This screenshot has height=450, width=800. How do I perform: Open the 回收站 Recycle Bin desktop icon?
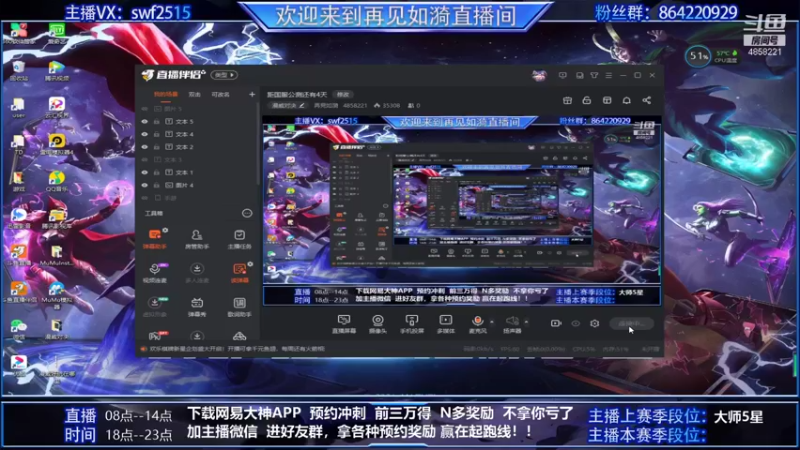[18, 72]
